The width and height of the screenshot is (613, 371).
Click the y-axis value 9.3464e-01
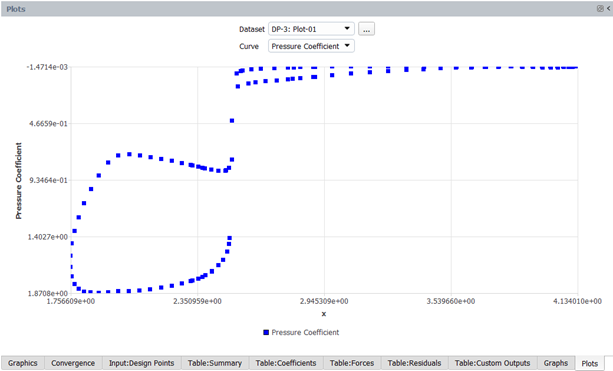(48, 180)
